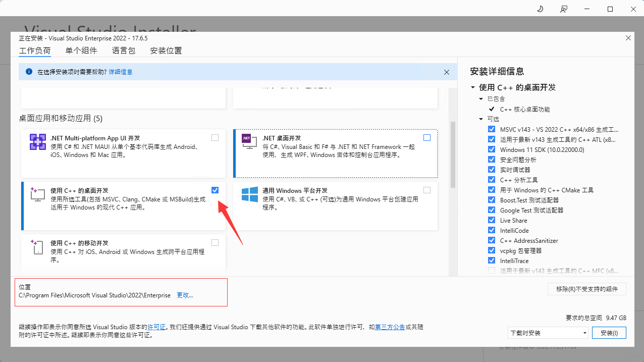The image size is (644, 362).
Task: Open the 许可证 link
Action: [x=156, y=327]
